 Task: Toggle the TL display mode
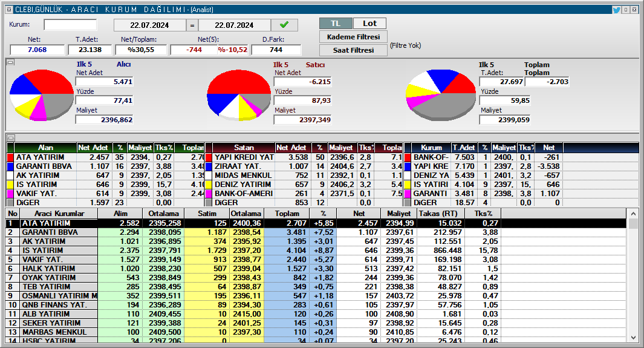[336, 24]
